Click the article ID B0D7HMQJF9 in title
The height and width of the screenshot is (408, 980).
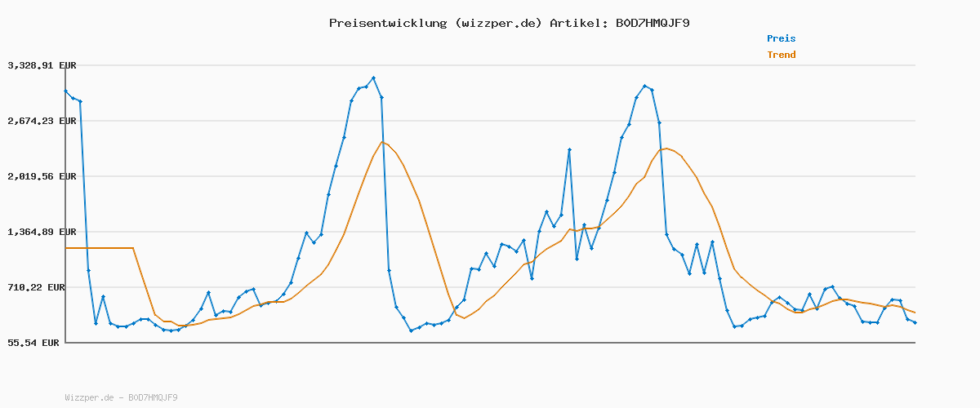coord(648,23)
